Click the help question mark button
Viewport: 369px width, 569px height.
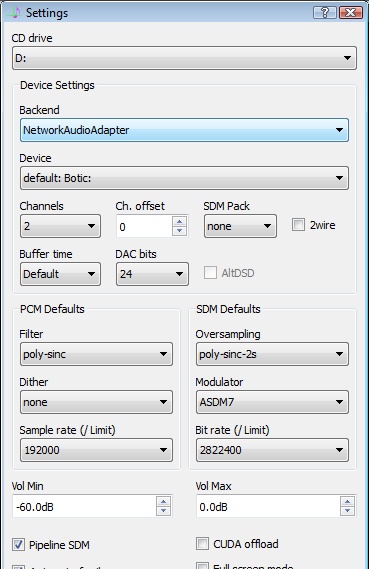[x=324, y=13]
